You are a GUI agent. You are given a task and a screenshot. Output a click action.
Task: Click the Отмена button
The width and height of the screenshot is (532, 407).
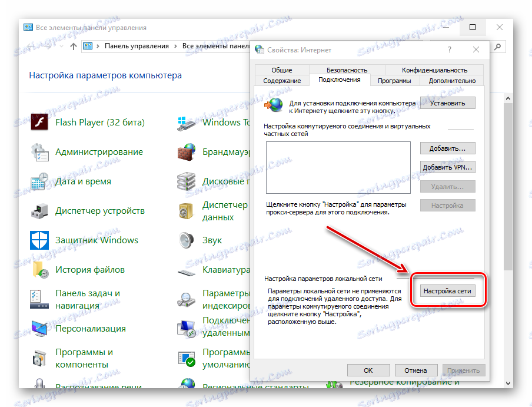pyautogui.click(x=415, y=370)
